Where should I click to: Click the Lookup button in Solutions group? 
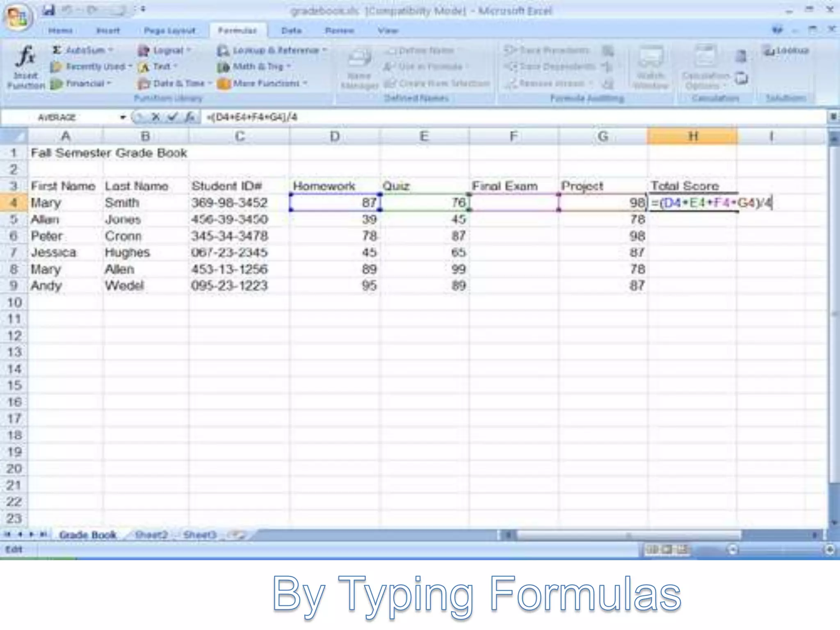[x=786, y=50]
